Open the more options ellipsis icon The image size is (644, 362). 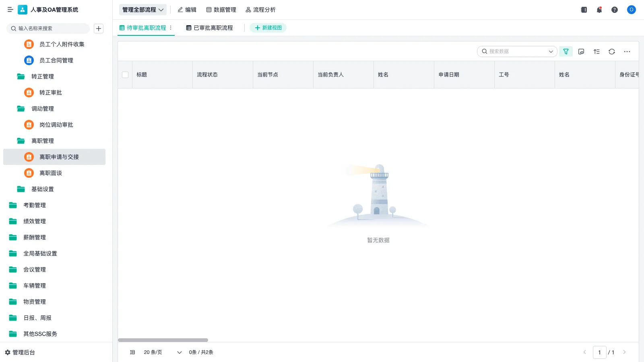click(627, 51)
